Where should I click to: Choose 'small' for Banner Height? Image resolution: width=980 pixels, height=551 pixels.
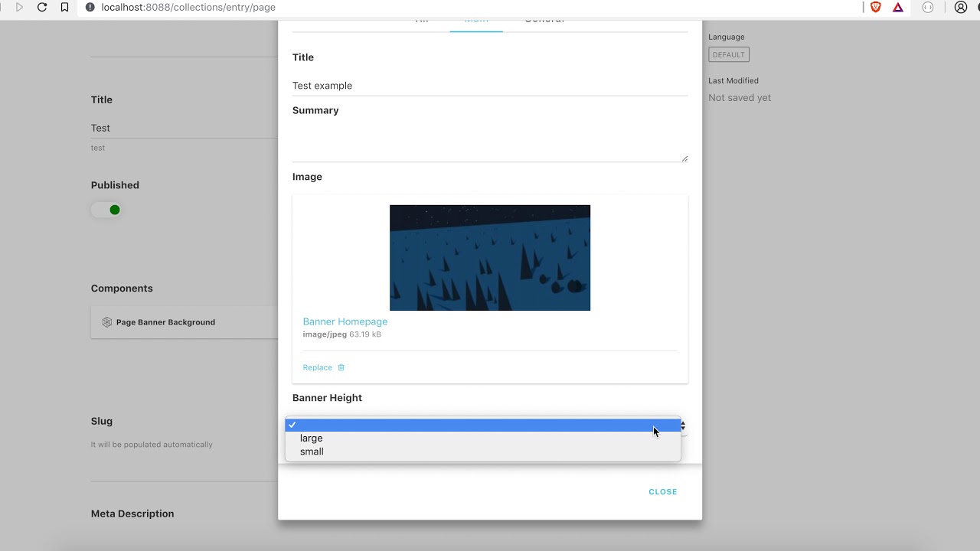[x=482, y=452]
